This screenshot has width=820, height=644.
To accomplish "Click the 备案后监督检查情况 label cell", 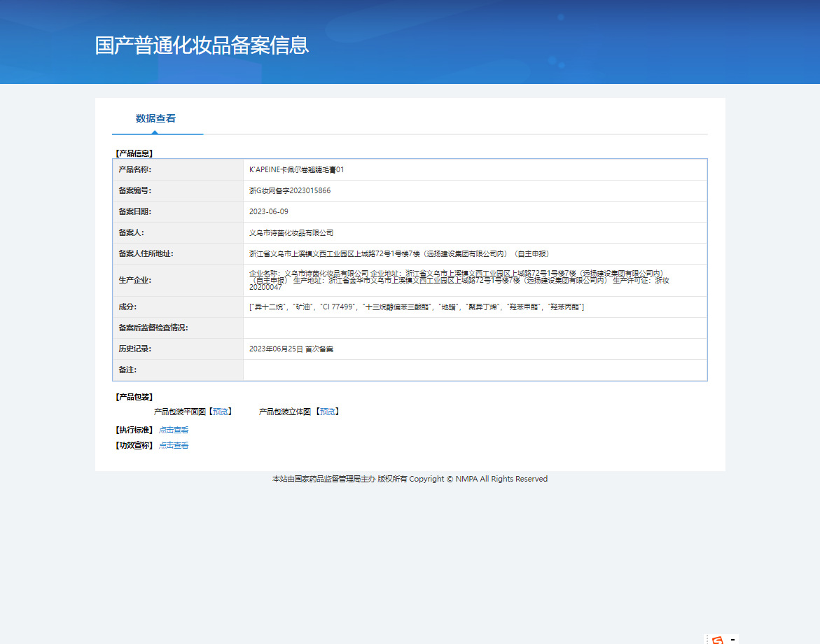I will point(178,328).
